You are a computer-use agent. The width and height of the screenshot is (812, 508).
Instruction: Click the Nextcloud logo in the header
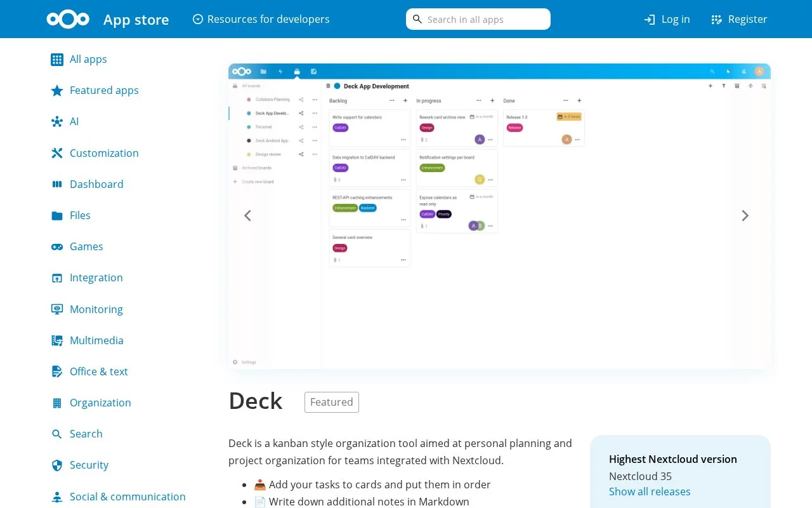(x=68, y=19)
